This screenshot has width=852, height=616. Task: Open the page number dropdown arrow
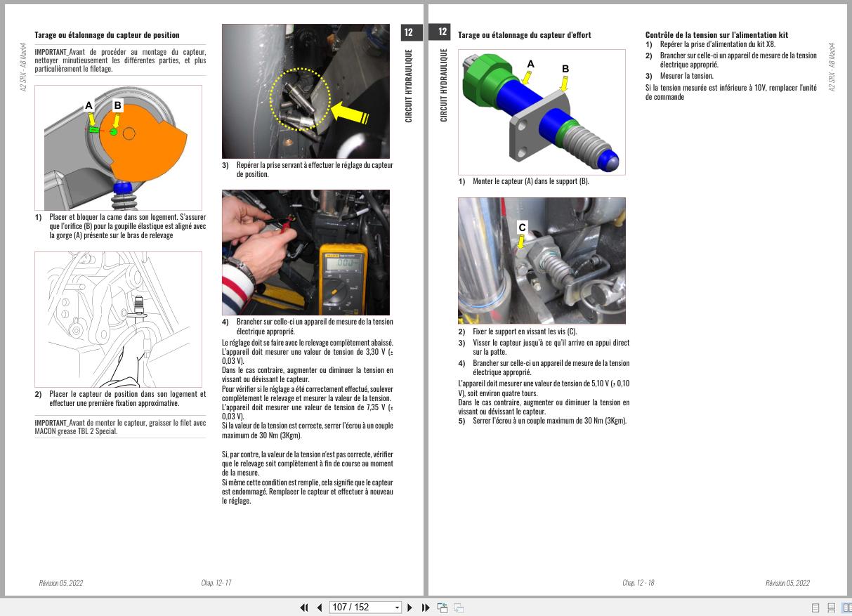coord(397,608)
